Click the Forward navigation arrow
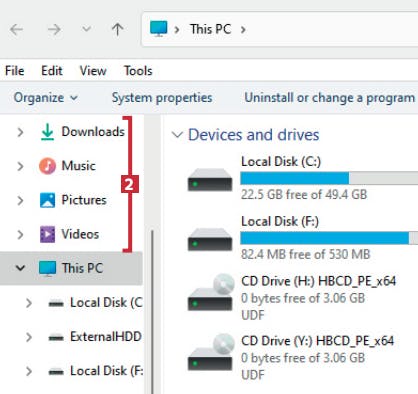This screenshot has height=394, width=418. pyautogui.click(x=54, y=30)
